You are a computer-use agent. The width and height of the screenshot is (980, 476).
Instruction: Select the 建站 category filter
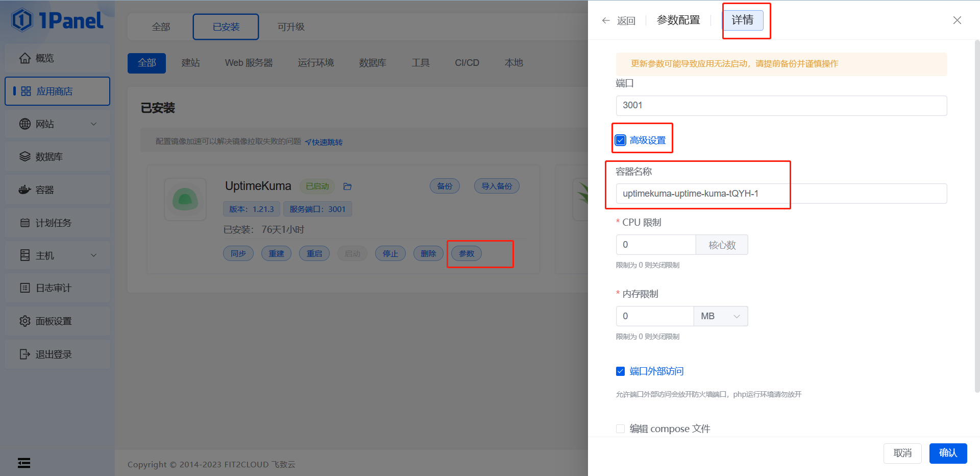tap(191, 63)
